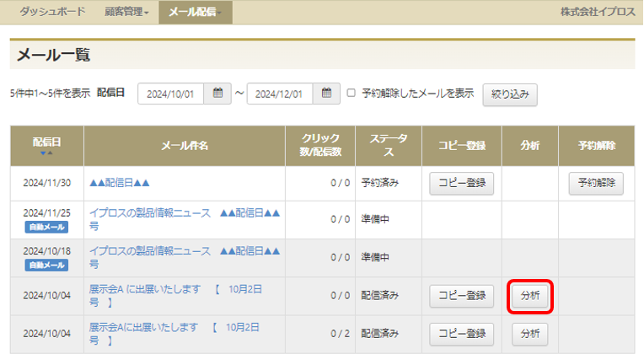Image resolution: width=644 pixels, height=354 pixels.
Task: Toggle 予約解除したメールを表示 checkbox
Action: pos(352,94)
